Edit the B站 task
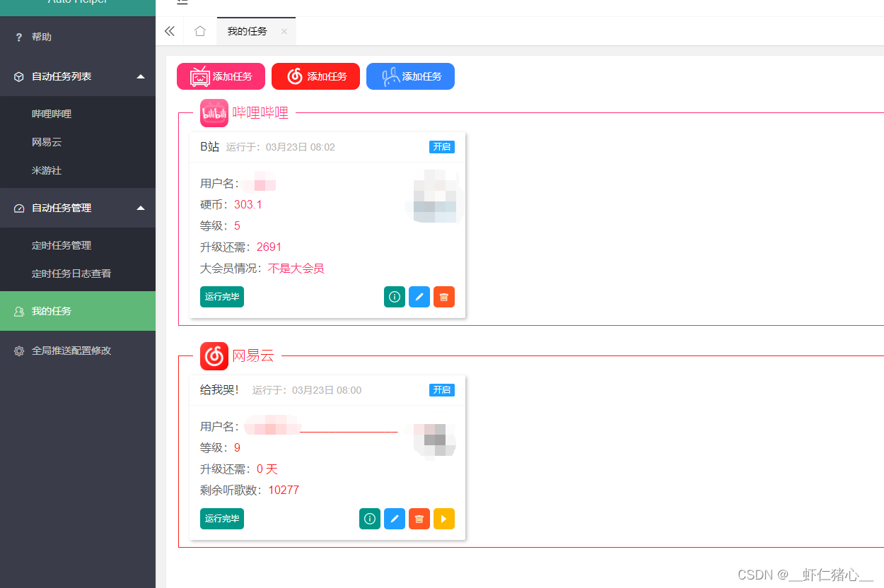The height and width of the screenshot is (588, 884). point(419,297)
